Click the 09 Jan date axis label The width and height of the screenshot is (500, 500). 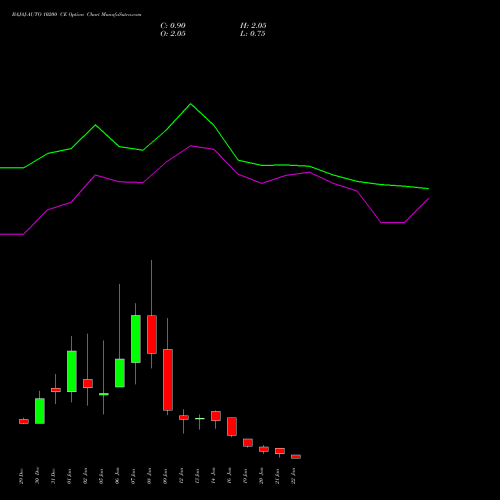[166, 476]
